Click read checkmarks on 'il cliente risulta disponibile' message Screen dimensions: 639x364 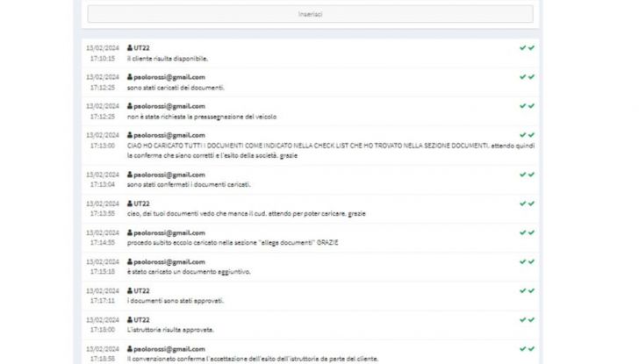click(527, 47)
